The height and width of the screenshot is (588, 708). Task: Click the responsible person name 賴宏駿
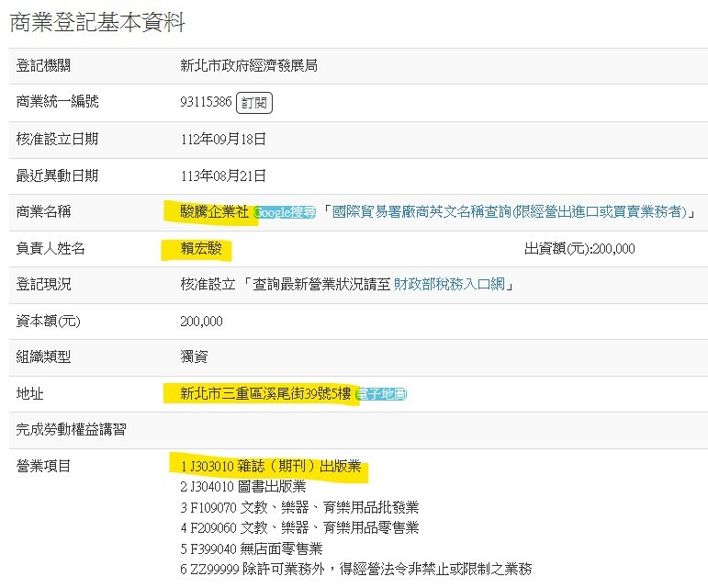tap(201, 248)
